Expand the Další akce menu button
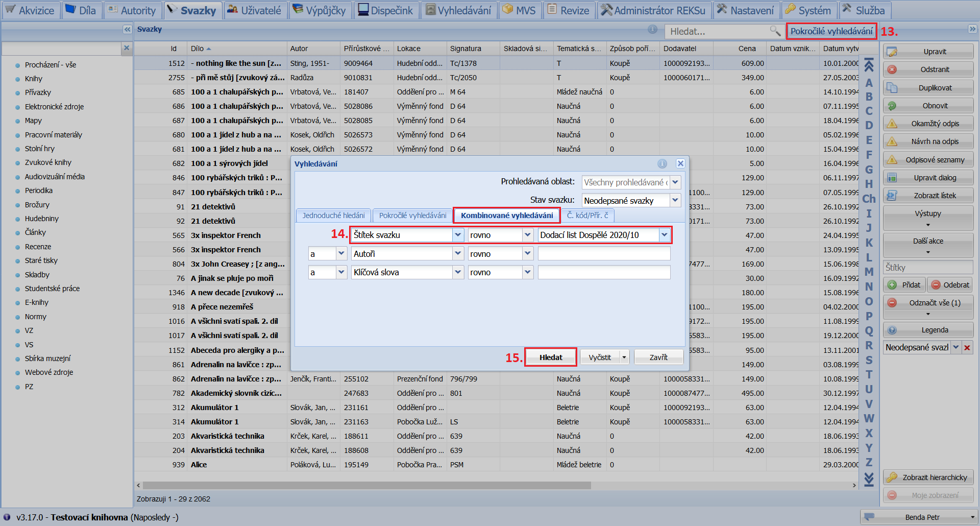This screenshot has height=526, width=980. (928, 246)
